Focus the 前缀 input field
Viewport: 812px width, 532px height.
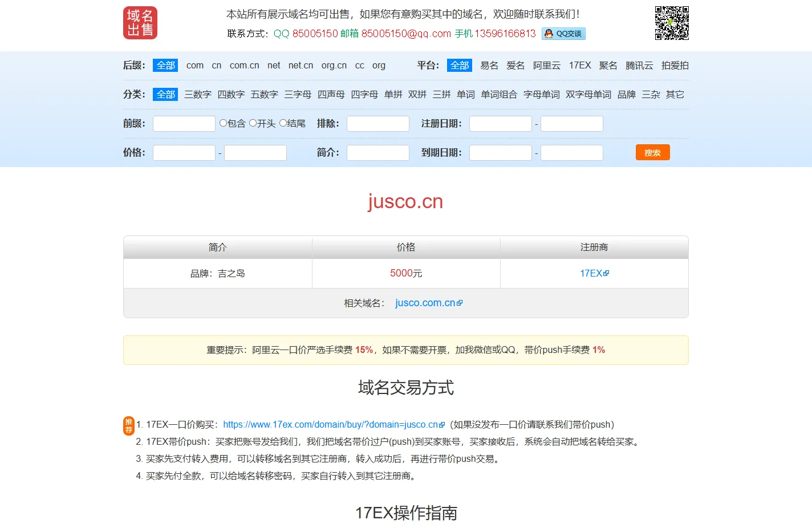tap(184, 124)
